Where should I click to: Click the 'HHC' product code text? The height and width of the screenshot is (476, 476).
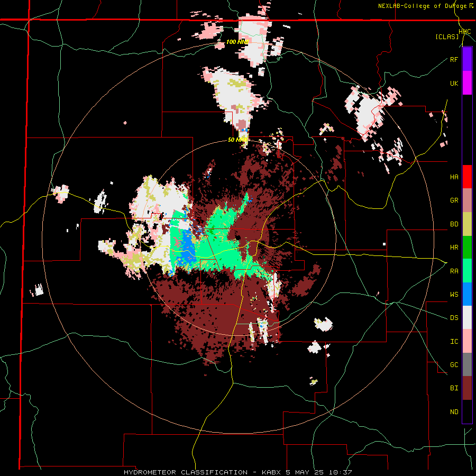(465, 32)
